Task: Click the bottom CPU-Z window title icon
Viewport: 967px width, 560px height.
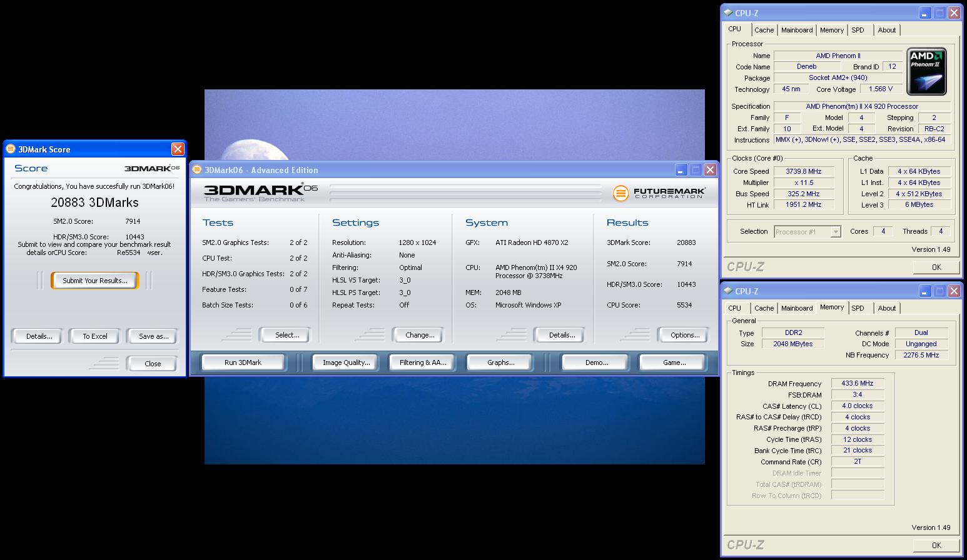Action: [729, 291]
